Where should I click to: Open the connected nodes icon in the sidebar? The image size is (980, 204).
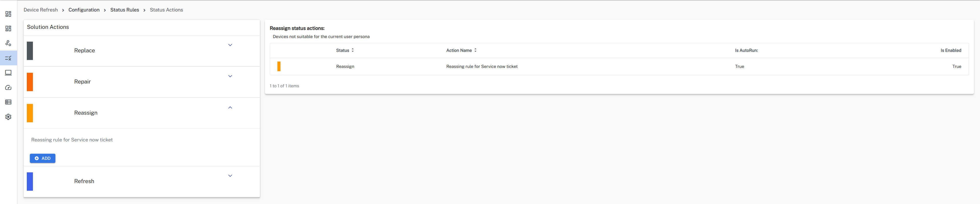pyautogui.click(x=8, y=43)
